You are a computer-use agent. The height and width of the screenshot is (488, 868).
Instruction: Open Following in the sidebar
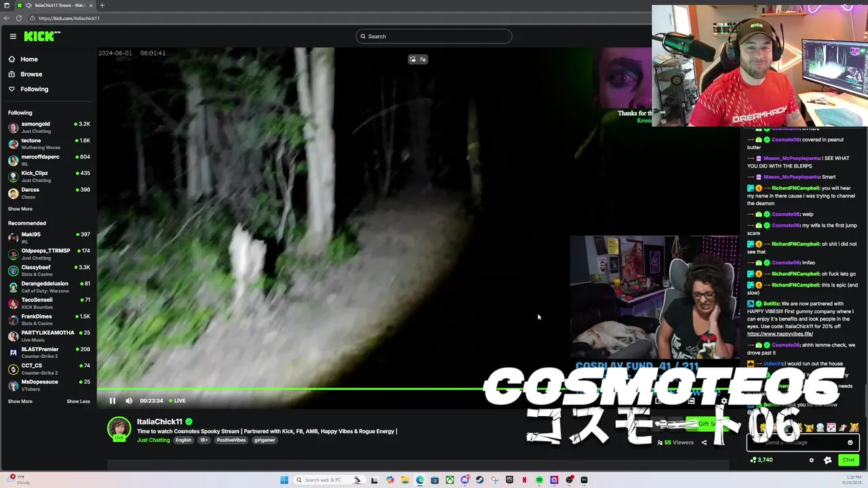pyautogui.click(x=28, y=89)
